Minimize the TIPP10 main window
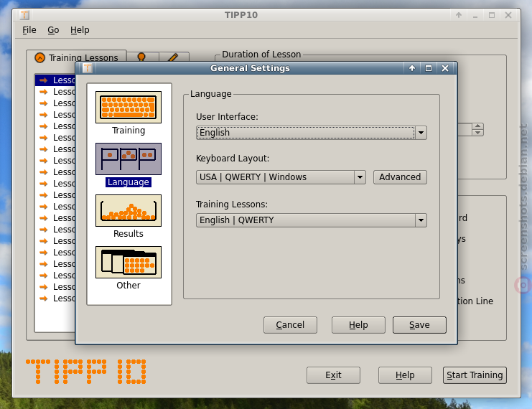The image size is (532, 409). point(475,15)
